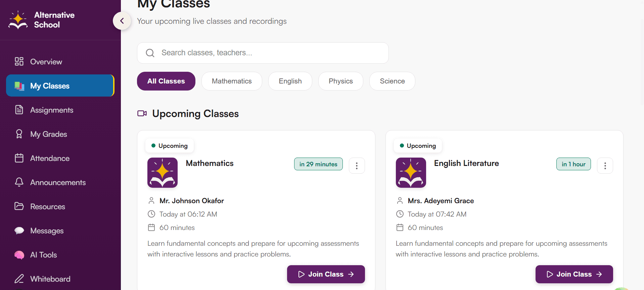This screenshot has width=644, height=290.
Task: Open AI Tools brain icon
Action: (19, 254)
